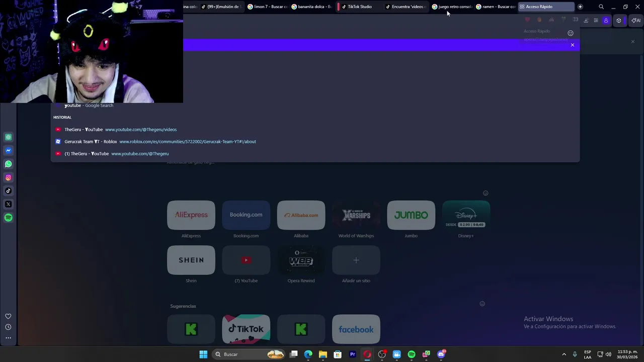This screenshot has width=644, height=362.
Task: Open TheGeru YouTube videos history entry
Action: (315, 129)
